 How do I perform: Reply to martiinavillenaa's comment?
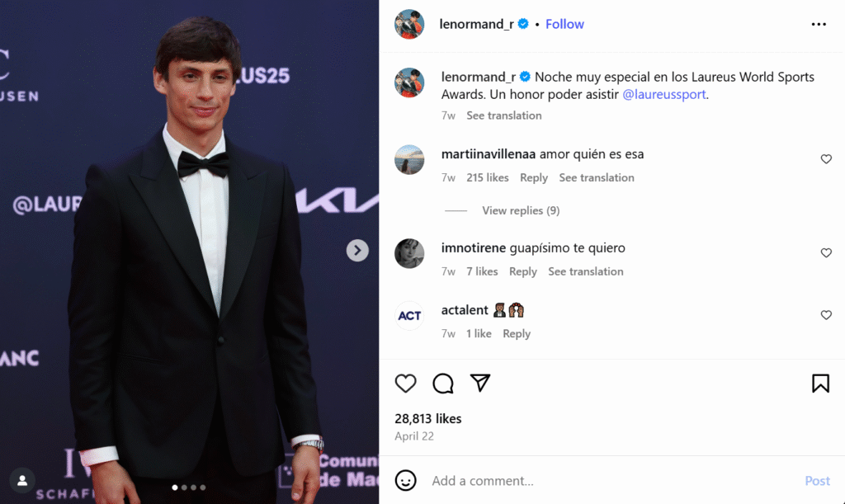click(533, 177)
